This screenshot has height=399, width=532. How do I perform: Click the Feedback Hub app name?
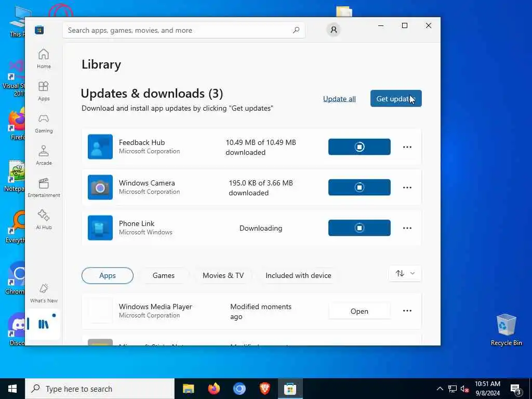tap(142, 142)
